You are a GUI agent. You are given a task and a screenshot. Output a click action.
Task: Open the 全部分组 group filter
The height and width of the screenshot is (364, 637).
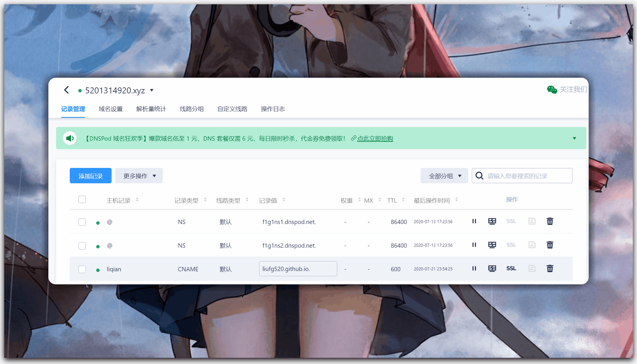(444, 176)
